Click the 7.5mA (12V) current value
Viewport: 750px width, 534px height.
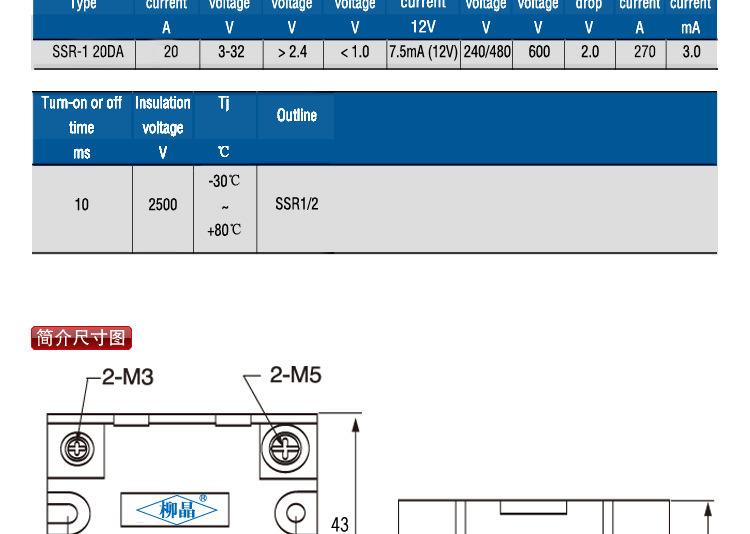(x=423, y=51)
